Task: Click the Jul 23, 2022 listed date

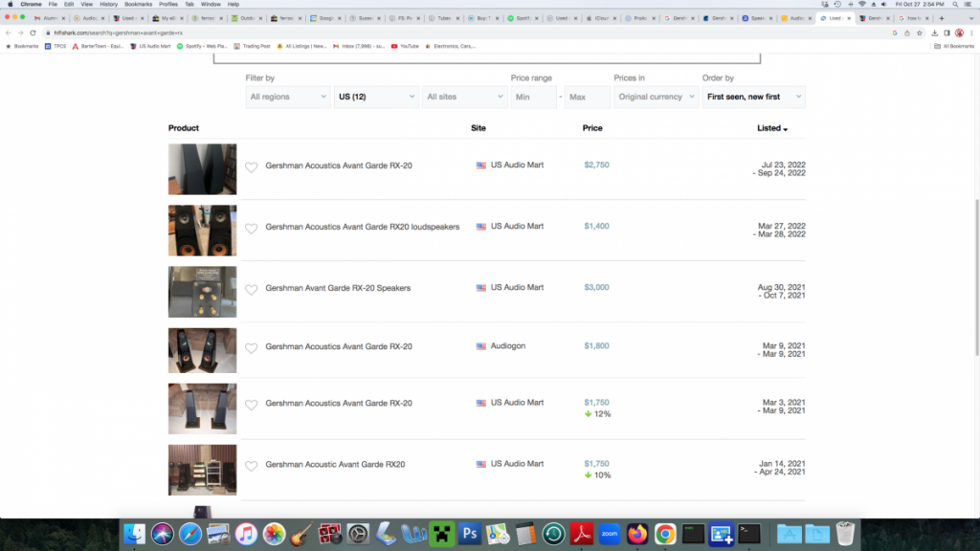Action: pos(783,165)
